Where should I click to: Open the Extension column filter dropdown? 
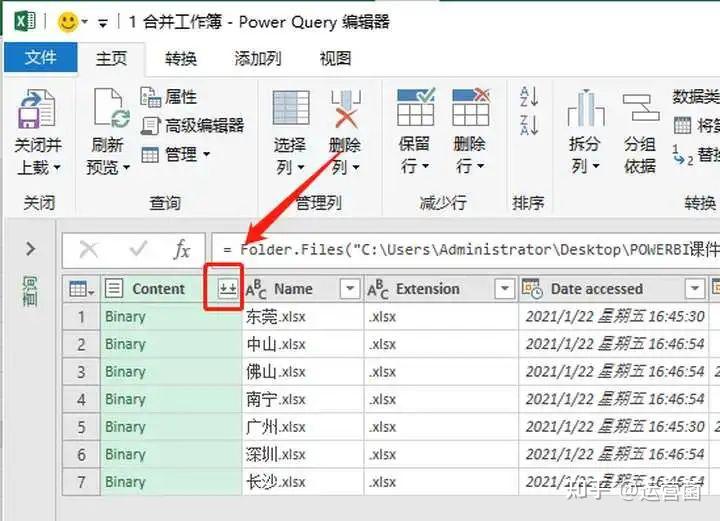[x=504, y=289]
